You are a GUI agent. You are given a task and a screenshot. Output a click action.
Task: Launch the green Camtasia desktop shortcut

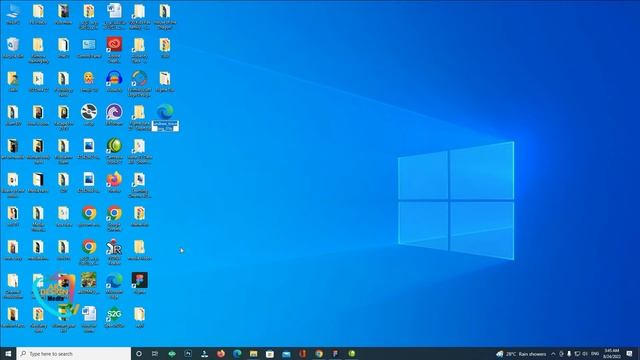114,151
